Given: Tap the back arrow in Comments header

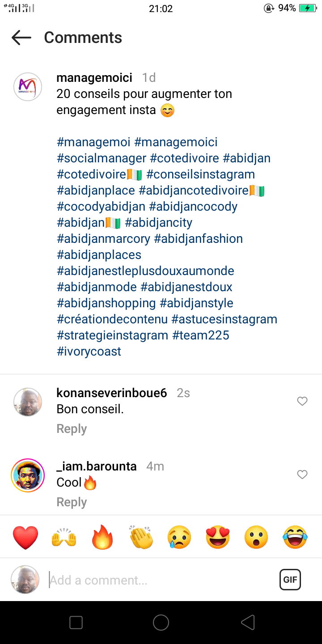Looking at the screenshot, I should 21,38.
